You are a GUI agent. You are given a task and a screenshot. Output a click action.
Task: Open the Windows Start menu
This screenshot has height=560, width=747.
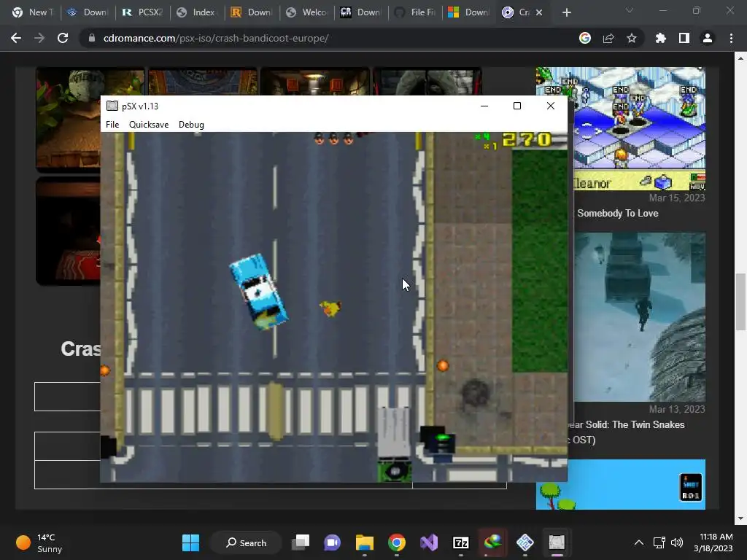click(x=191, y=542)
